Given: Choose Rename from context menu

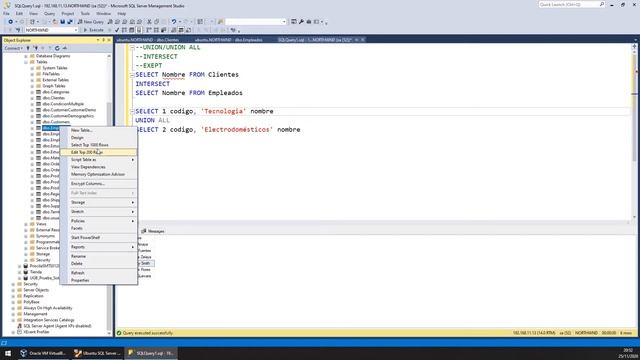Looking at the screenshot, I should pos(98,256).
